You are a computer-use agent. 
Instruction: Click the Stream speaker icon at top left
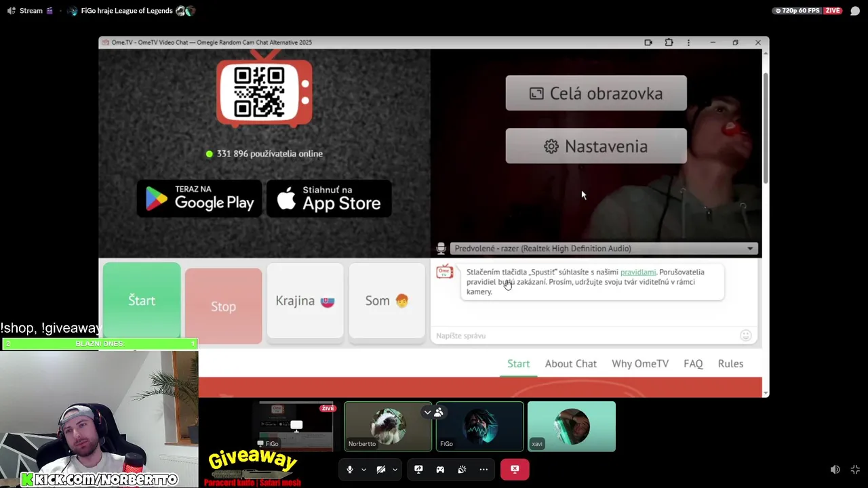coord(11,11)
